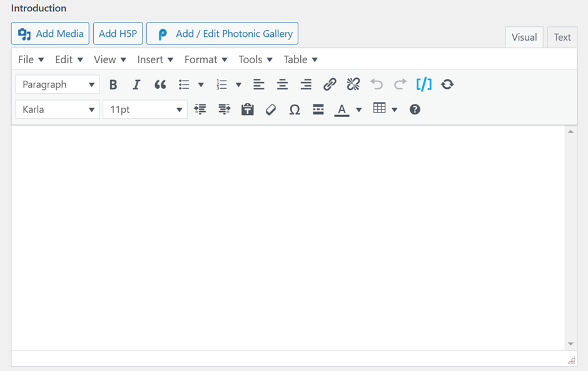Toggle Italic formatting

click(x=136, y=84)
